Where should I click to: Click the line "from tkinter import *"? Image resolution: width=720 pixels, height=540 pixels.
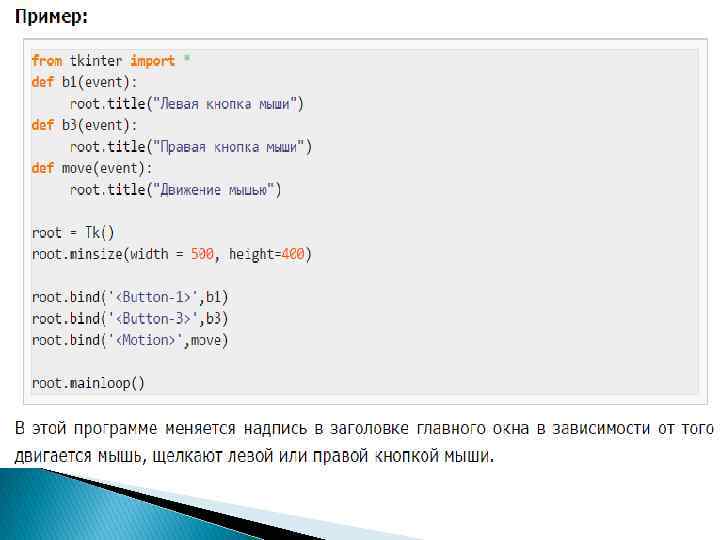pos(111,60)
